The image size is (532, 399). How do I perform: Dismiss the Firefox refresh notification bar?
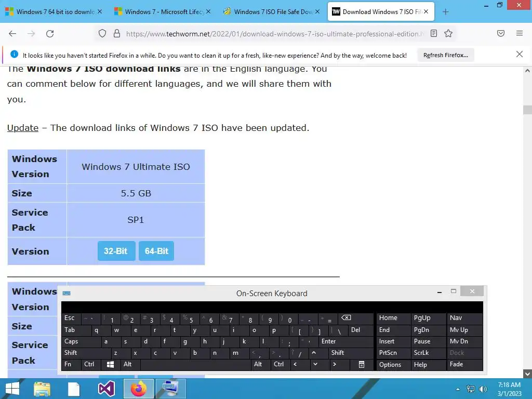pos(520,54)
